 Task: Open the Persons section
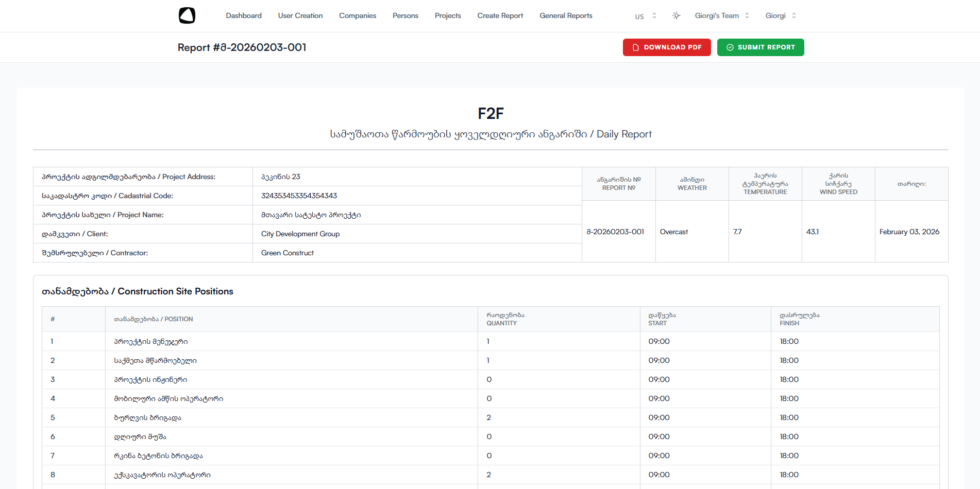[405, 15]
